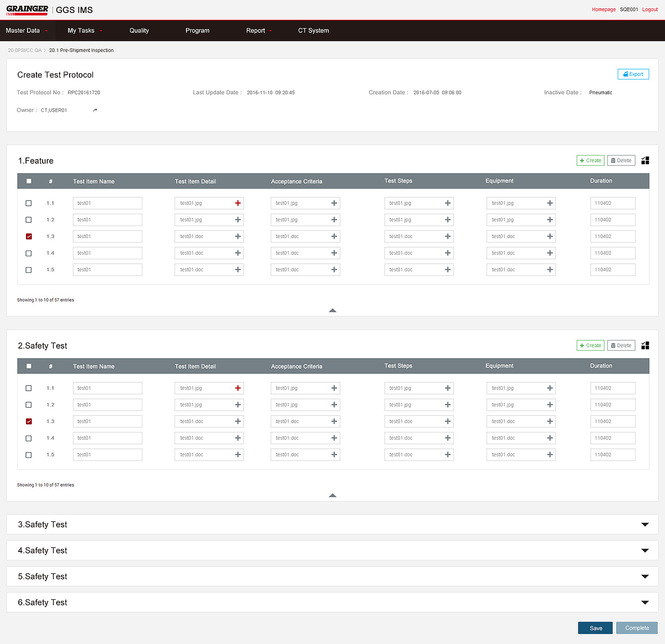Open the Quality menu
The image size is (665, 644).
pyautogui.click(x=139, y=31)
